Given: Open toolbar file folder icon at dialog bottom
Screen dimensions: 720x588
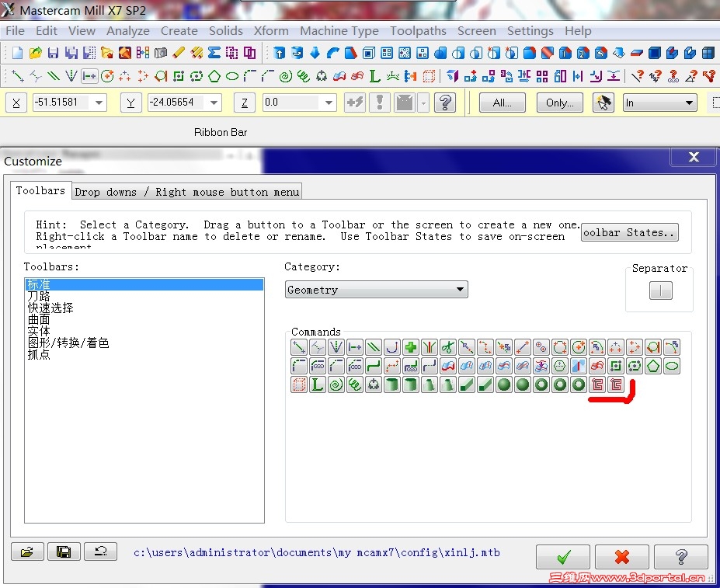Looking at the screenshot, I should (27, 551).
